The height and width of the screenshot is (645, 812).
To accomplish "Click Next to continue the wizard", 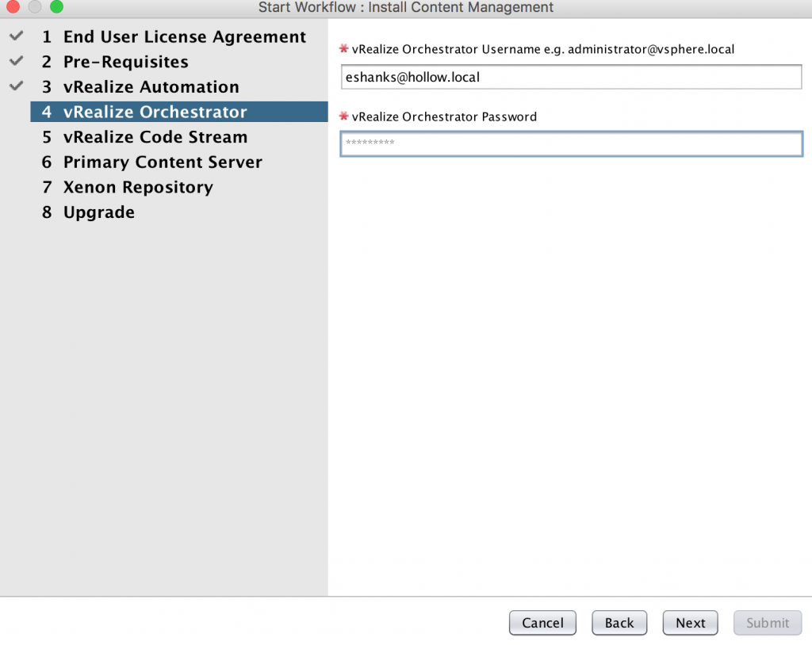I will [x=690, y=623].
